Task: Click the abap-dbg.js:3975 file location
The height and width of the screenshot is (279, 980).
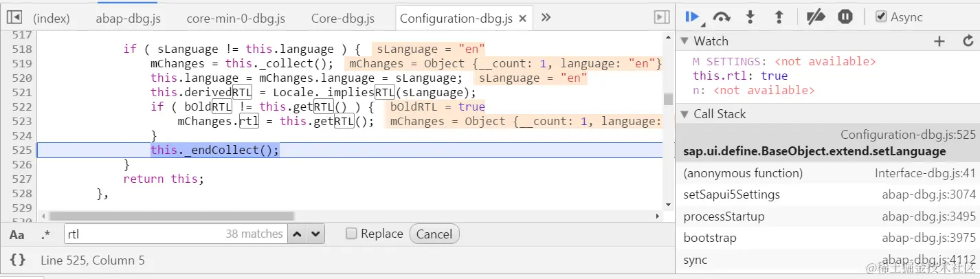Action: pyautogui.click(x=929, y=238)
